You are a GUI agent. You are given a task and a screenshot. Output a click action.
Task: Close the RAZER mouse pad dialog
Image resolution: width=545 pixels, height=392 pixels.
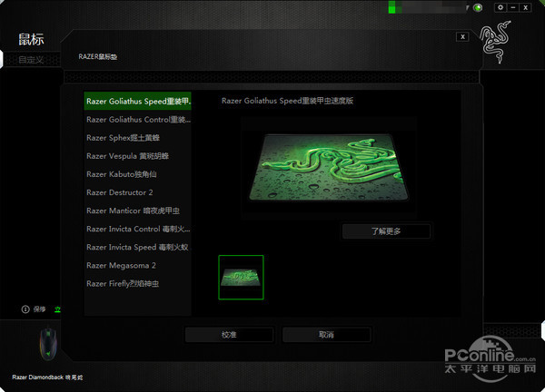pos(463,36)
